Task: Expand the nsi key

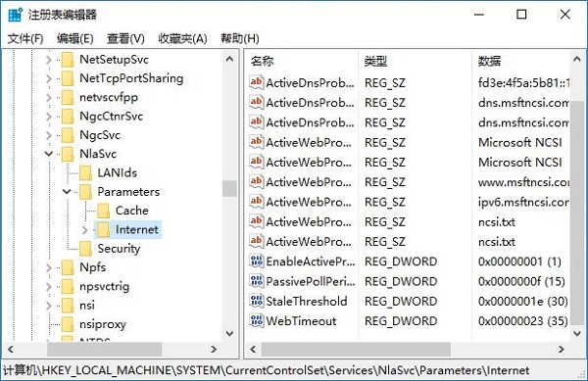Action: 49,306
